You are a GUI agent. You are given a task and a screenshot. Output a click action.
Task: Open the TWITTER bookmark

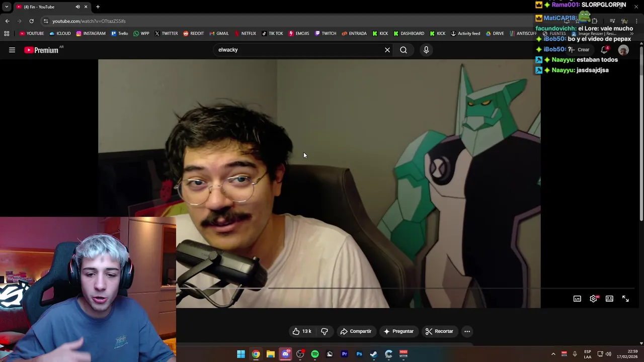(x=166, y=34)
